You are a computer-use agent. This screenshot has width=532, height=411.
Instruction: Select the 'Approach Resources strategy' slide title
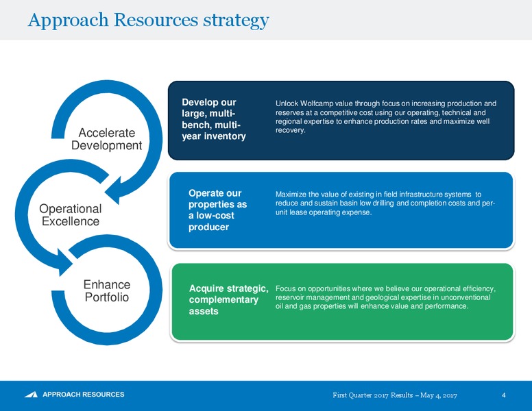[149, 20]
